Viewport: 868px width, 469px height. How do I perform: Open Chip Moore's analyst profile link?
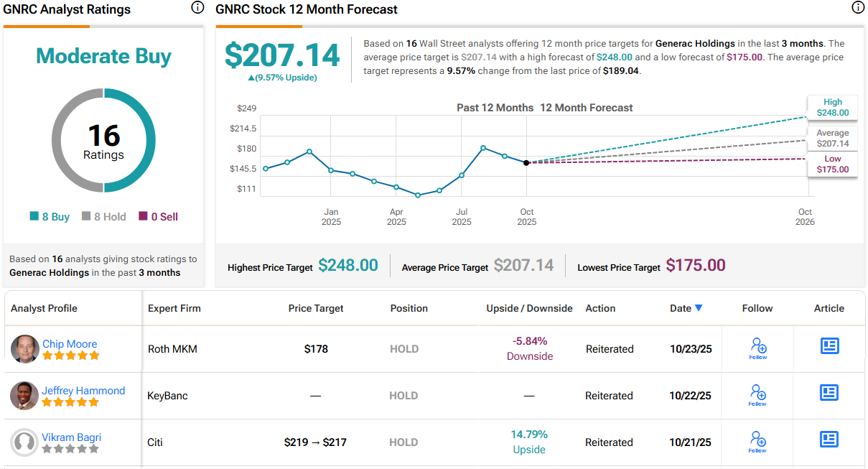click(70, 344)
